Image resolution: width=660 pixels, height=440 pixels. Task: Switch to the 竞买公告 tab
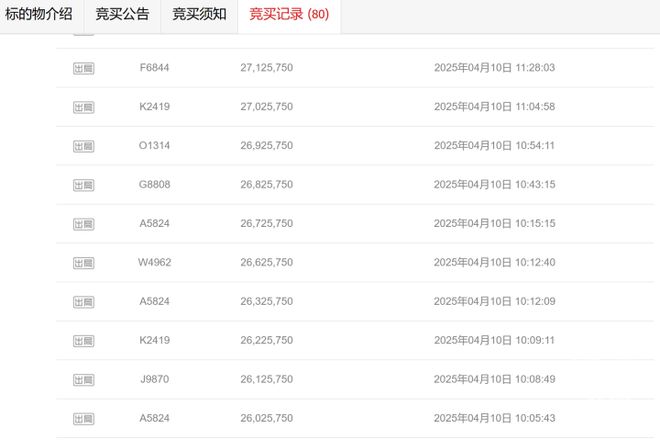coord(122,14)
